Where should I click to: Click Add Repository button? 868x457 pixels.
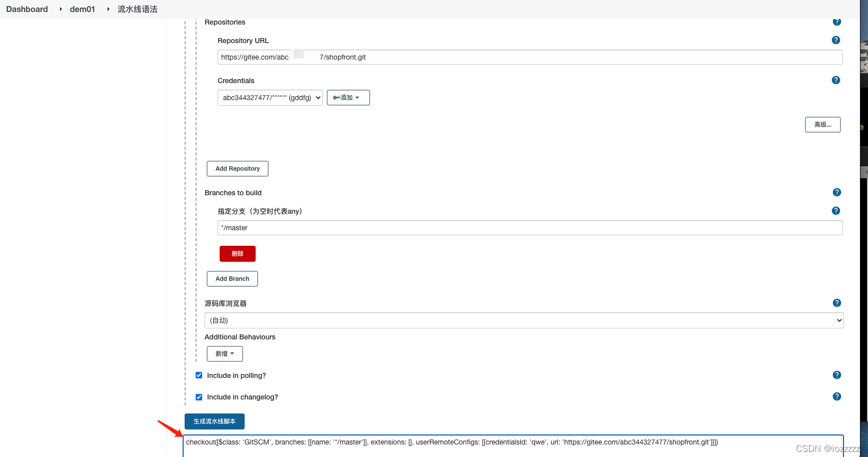click(x=238, y=169)
